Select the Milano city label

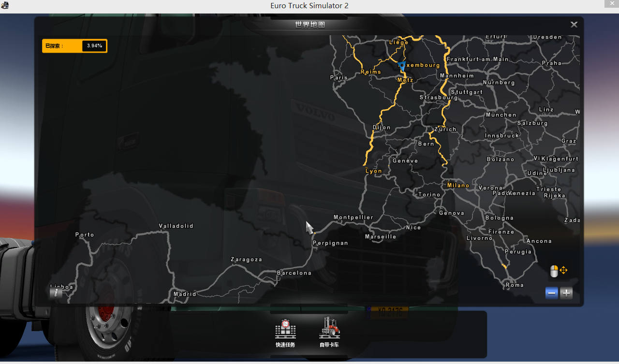pos(457,185)
